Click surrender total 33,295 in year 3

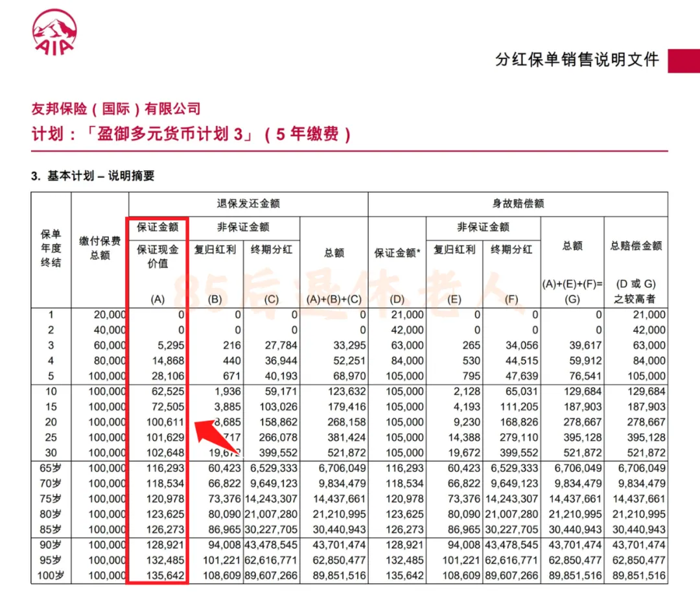tap(349, 345)
